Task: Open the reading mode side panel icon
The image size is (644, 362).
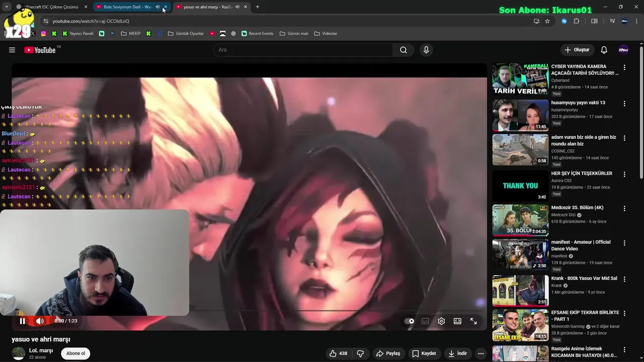Action: (x=594, y=21)
